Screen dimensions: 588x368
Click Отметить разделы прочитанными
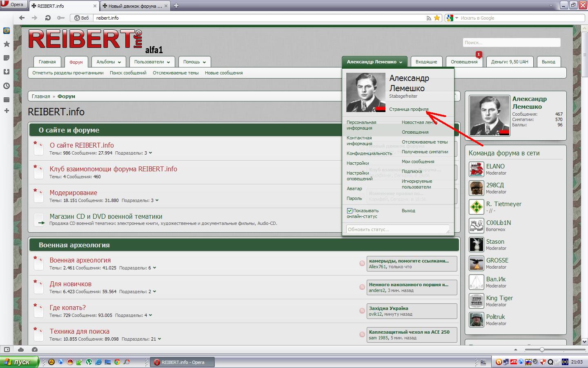pos(68,73)
